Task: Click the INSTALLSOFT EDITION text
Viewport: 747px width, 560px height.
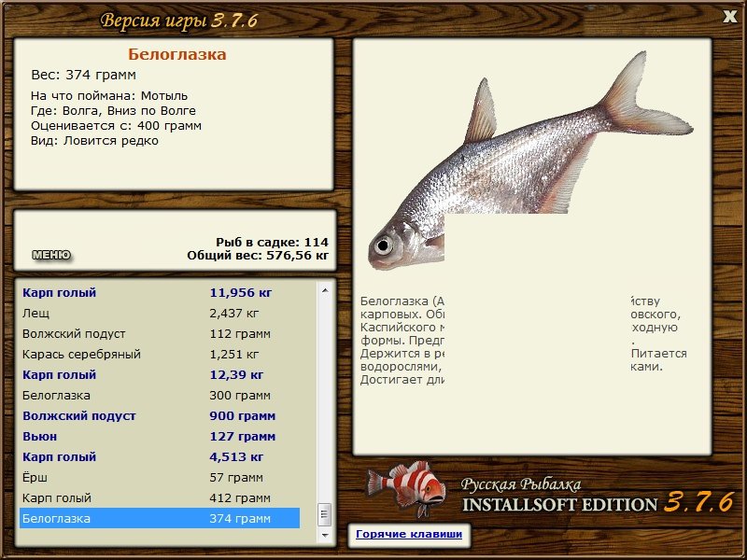Action: point(559,505)
